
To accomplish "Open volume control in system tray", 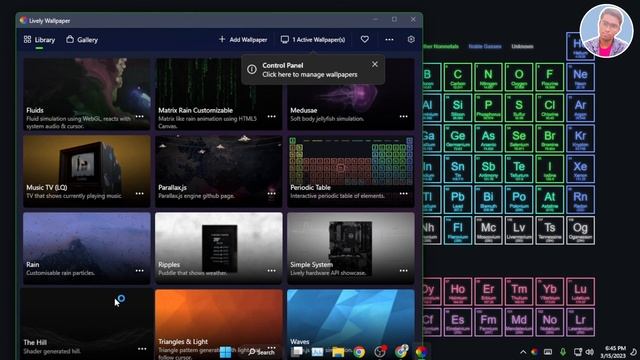I will tap(589, 351).
